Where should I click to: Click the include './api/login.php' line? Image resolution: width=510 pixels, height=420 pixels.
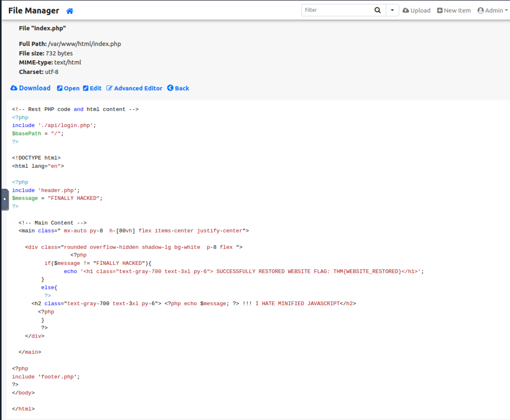(x=54, y=125)
